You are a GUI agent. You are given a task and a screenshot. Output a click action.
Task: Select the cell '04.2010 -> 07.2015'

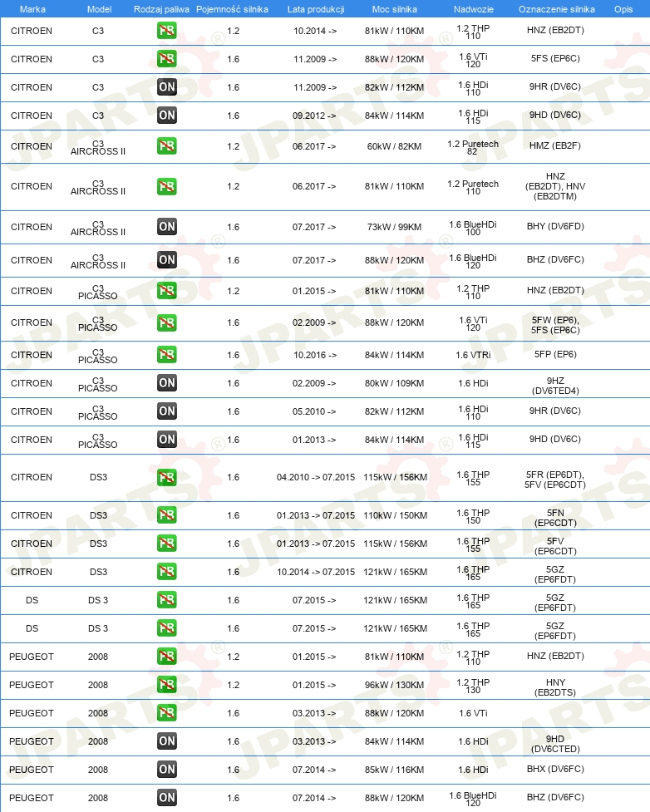pos(316,477)
